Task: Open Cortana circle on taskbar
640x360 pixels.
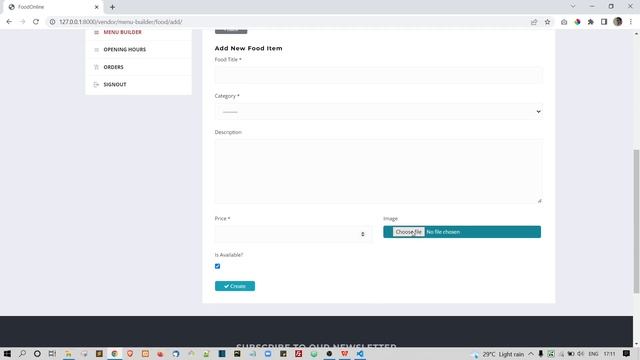Action: click(x=37, y=353)
